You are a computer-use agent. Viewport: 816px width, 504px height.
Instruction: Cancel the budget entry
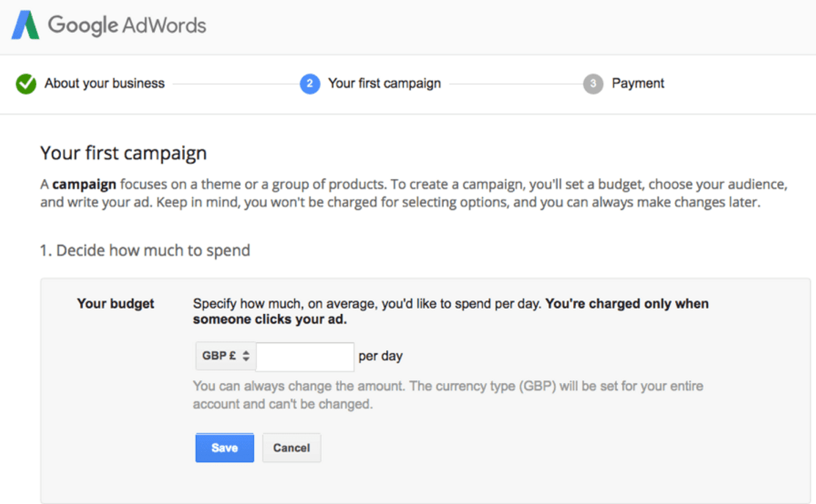[x=291, y=448]
